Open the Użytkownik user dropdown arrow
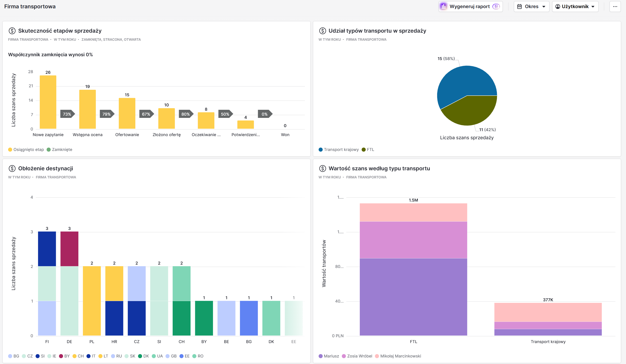The height and width of the screenshot is (364, 626). [593, 7]
